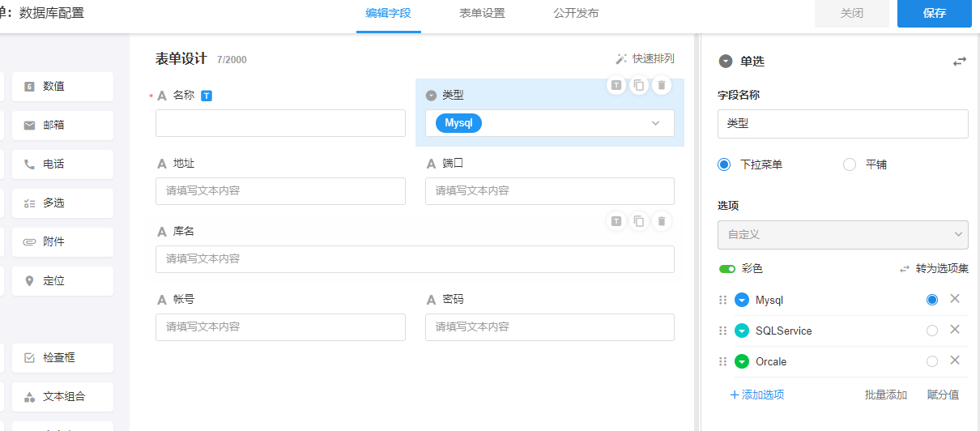Switch to the 表单设置 tab
This screenshot has width=980, height=431.
(x=482, y=13)
